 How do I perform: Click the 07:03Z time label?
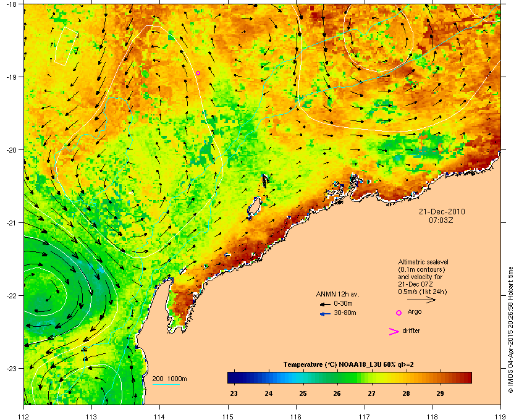(441, 220)
